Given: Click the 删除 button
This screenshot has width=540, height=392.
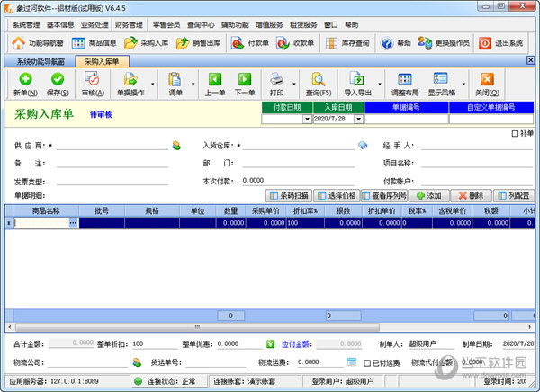Looking at the screenshot, I should coord(472,196).
